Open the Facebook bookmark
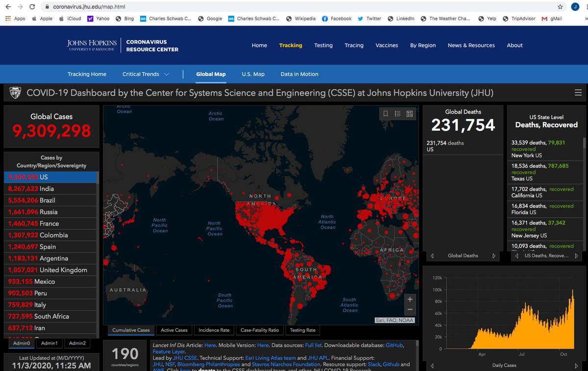 337,19
